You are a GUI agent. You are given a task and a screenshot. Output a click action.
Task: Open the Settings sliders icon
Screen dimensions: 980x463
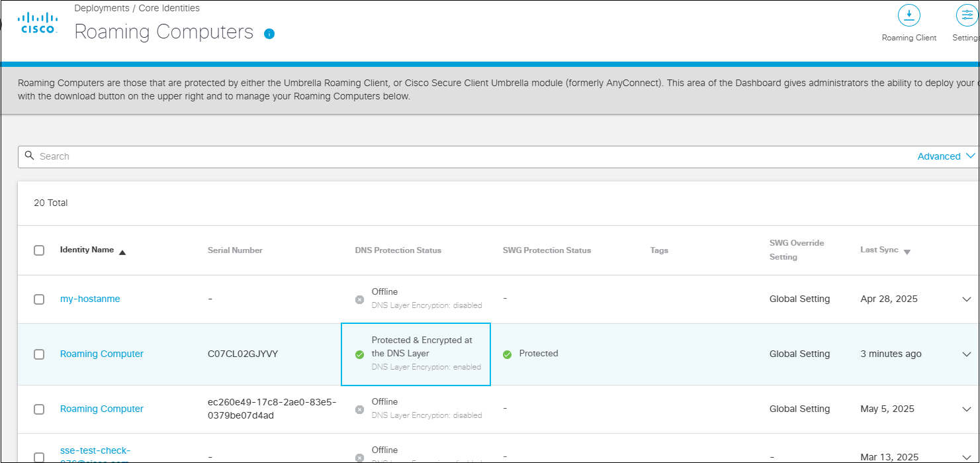click(x=967, y=15)
